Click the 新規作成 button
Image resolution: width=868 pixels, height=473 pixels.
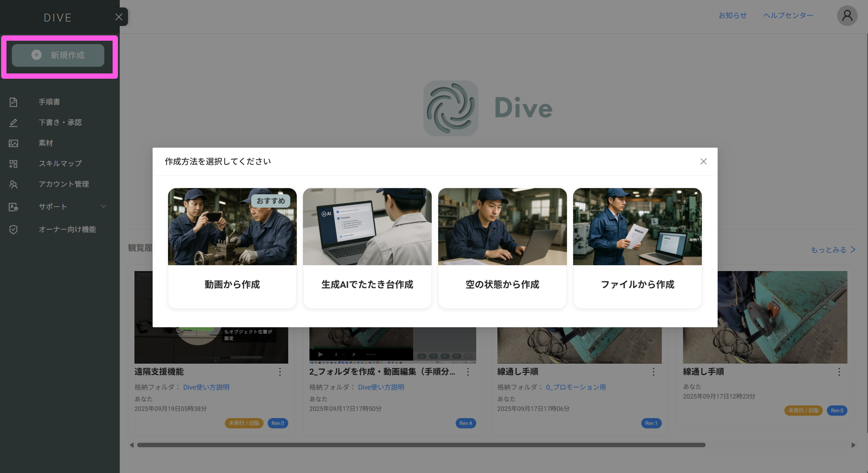pyautogui.click(x=58, y=55)
